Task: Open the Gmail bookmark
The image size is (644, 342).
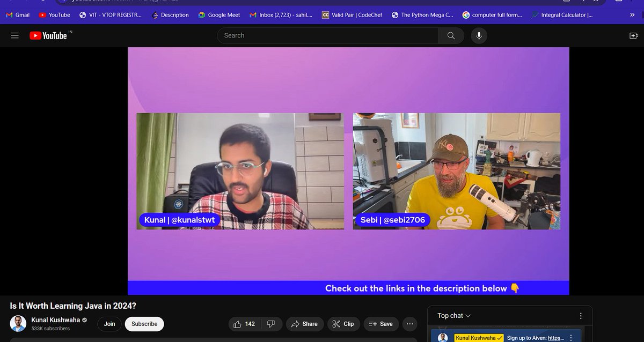Action: point(18,15)
